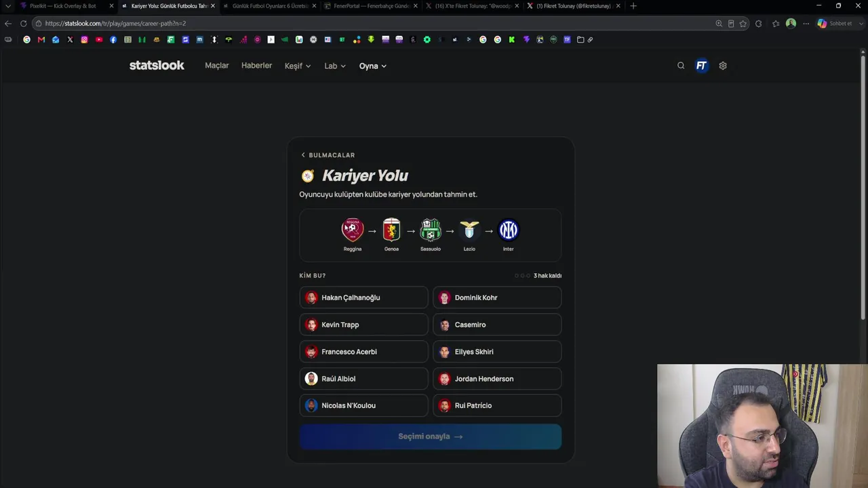Image resolution: width=868 pixels, height=488 pixels.
Task: Open the browser three-dot settings menu
Action: pyautogui.click(x=806, y=23)
